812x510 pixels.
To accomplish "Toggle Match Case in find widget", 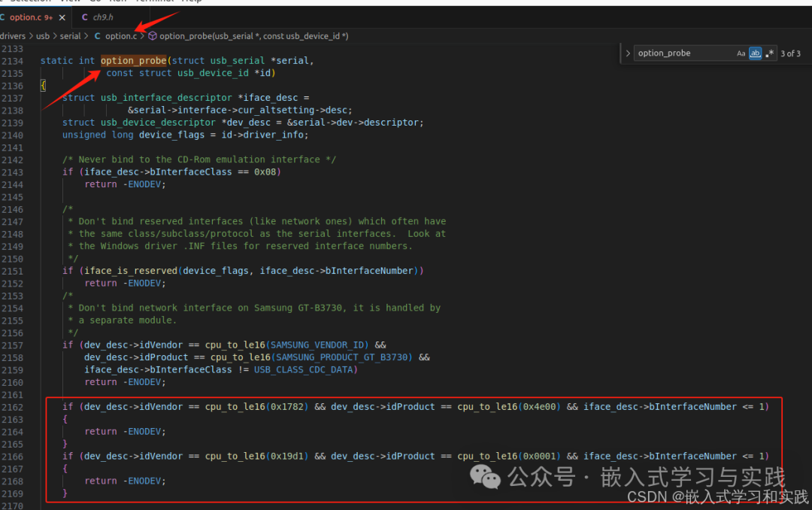I will (x=741, y=53).
